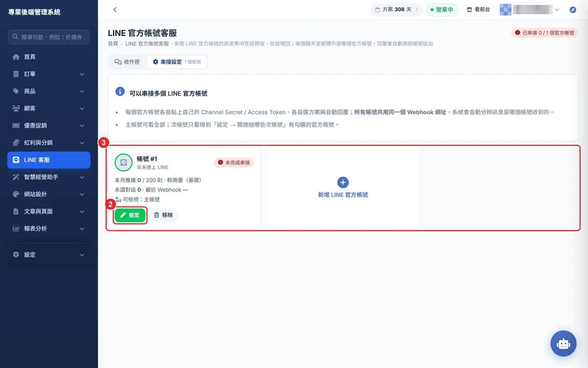Click the 帳號 #1 avatar icon
The image size is (588, 368).
[124, 162]
